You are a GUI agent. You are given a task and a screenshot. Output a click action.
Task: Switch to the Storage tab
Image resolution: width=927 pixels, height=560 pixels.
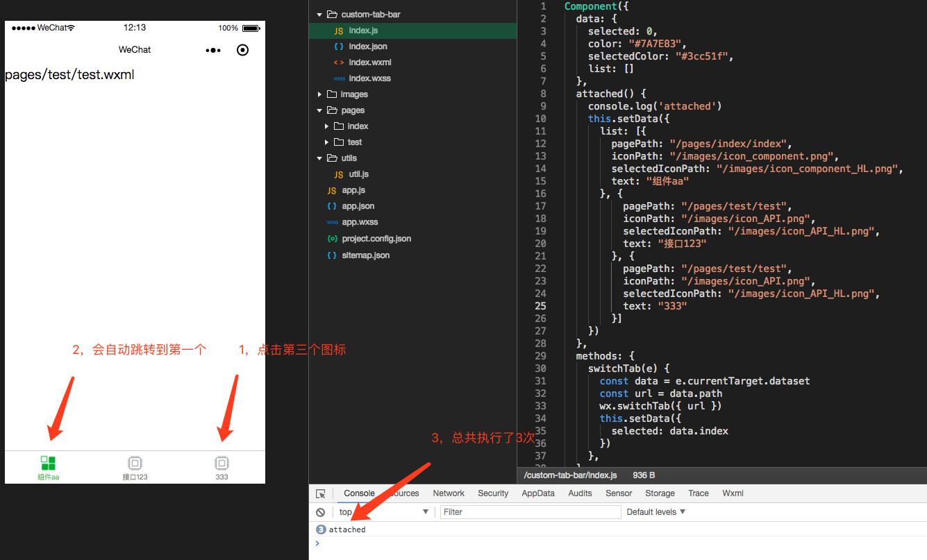pyautogui.click(x=660, y=493)
